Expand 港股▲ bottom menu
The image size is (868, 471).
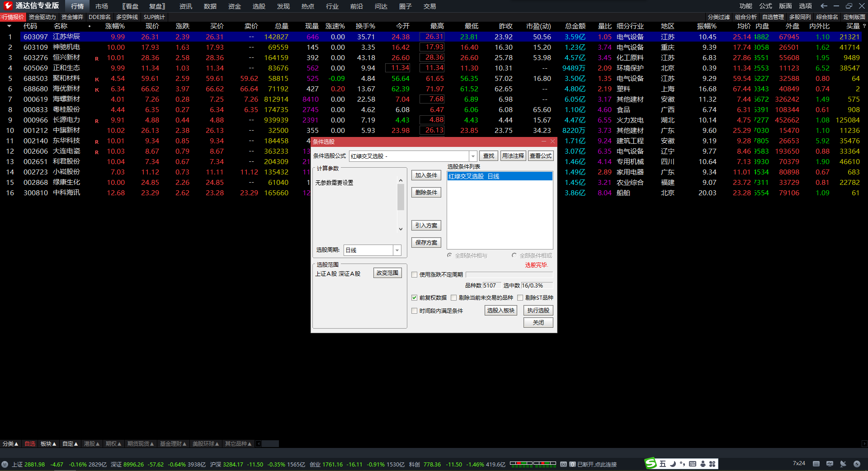[x=92, y=444]
